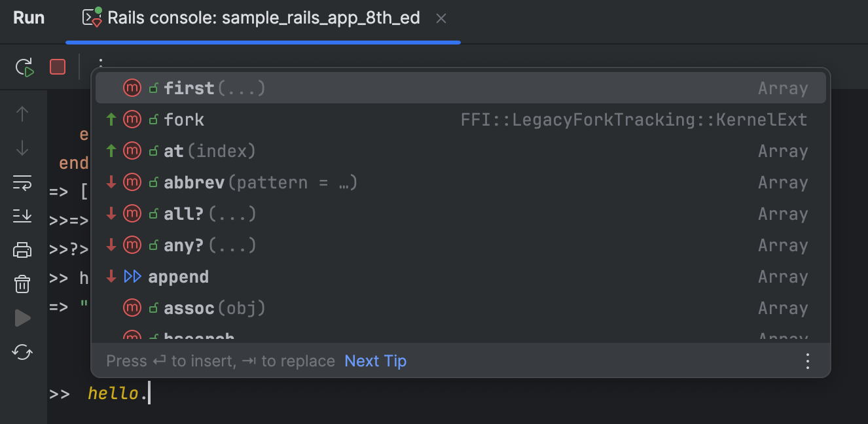
Task: Click the Array type label for first
Action: [x=783, y=88]
